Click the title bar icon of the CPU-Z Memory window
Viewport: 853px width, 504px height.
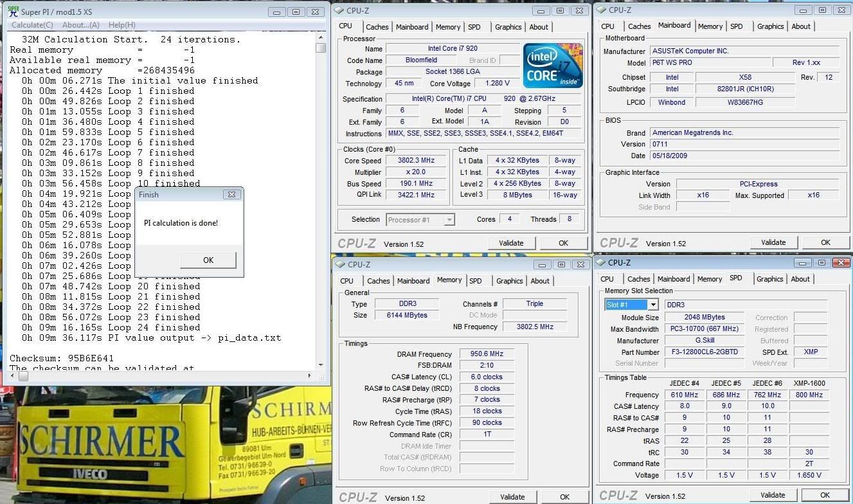[x=341, y=264]
